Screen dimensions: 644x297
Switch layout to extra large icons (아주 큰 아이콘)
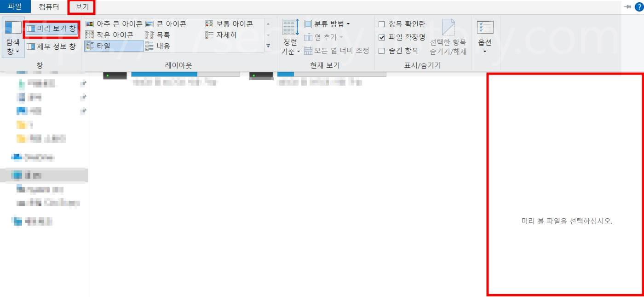[117, 23]
